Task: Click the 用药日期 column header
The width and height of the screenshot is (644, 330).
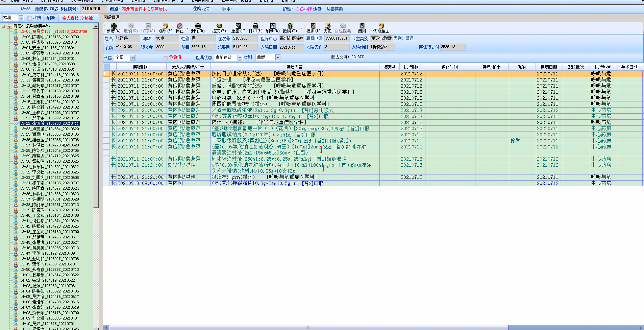Action: click(549, 67)
